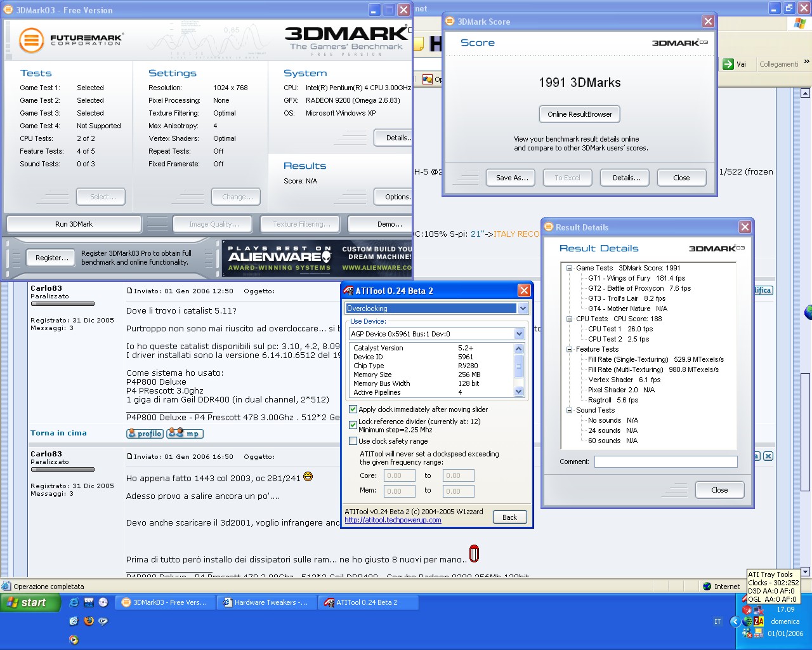The width and height of the screenshot is (812, 650).
Task: Open the IT language indicator
Action: pyautogui.click(x=717, y=621)
